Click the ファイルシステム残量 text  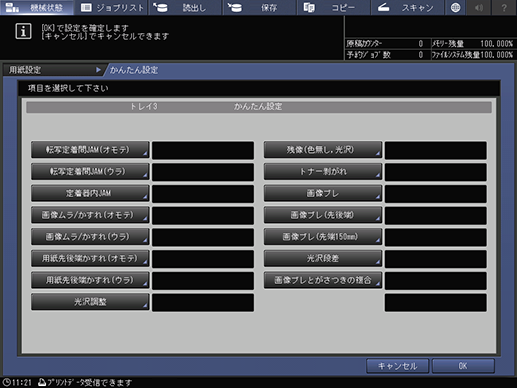click(x=456, y=55)
